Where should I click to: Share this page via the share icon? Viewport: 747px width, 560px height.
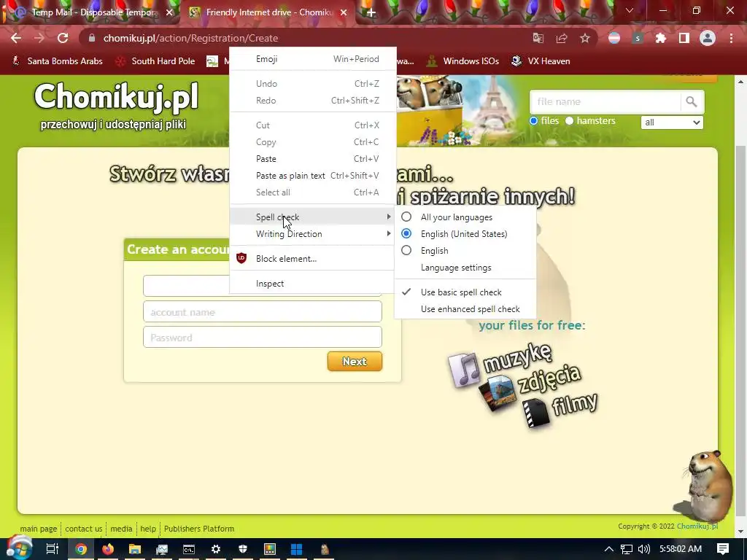(x=562, y=38)
